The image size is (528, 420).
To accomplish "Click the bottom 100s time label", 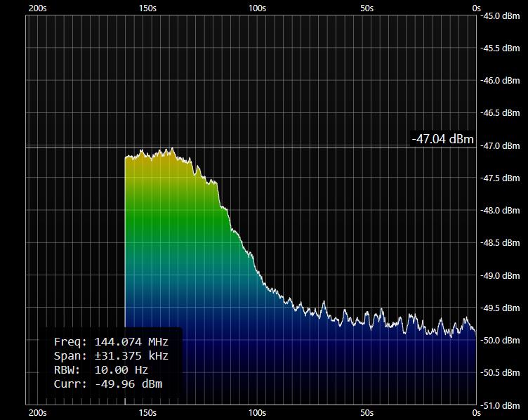I will tap(257, 413).
